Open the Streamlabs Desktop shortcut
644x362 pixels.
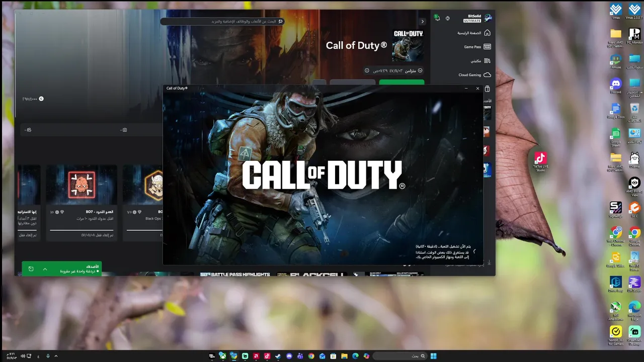click(635, 336)
